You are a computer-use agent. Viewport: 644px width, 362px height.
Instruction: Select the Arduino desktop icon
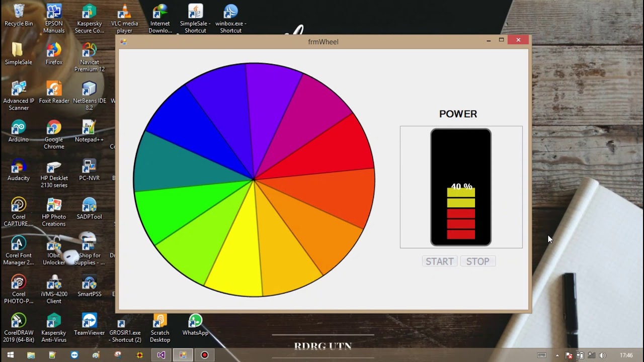point(19,131)
